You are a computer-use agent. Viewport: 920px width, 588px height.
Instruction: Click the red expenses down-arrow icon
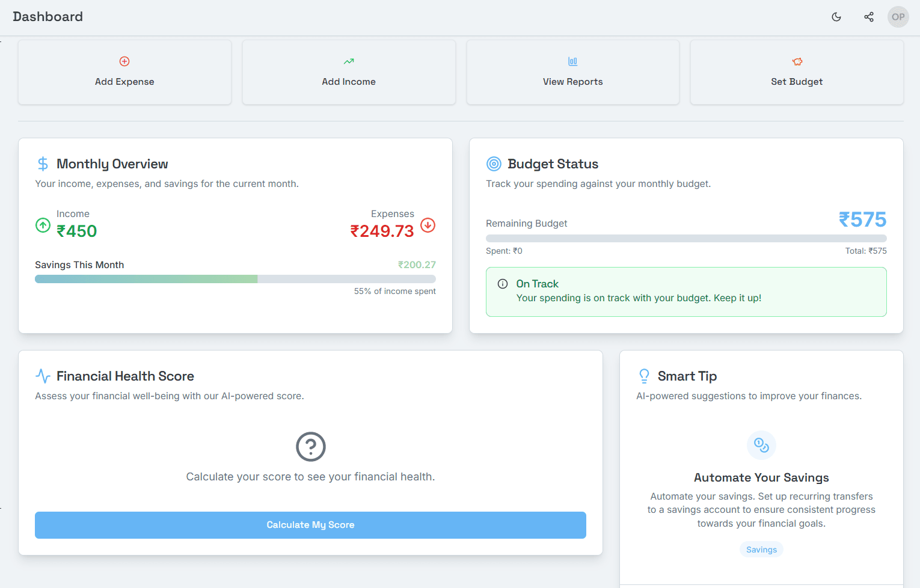click(428, 225)
